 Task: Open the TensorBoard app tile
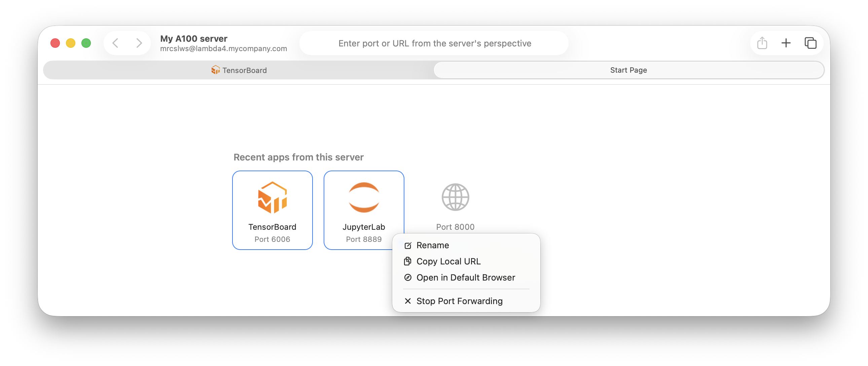point(272,210)
